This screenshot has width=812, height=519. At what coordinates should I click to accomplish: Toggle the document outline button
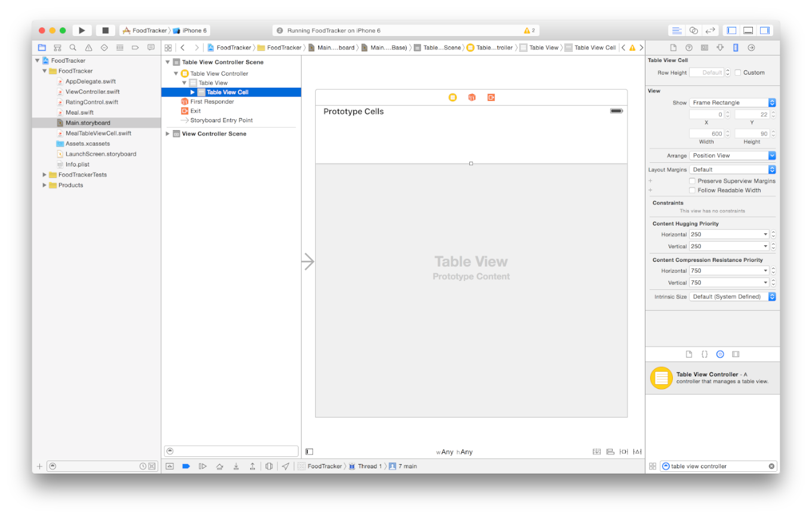[x=309, y=452]
